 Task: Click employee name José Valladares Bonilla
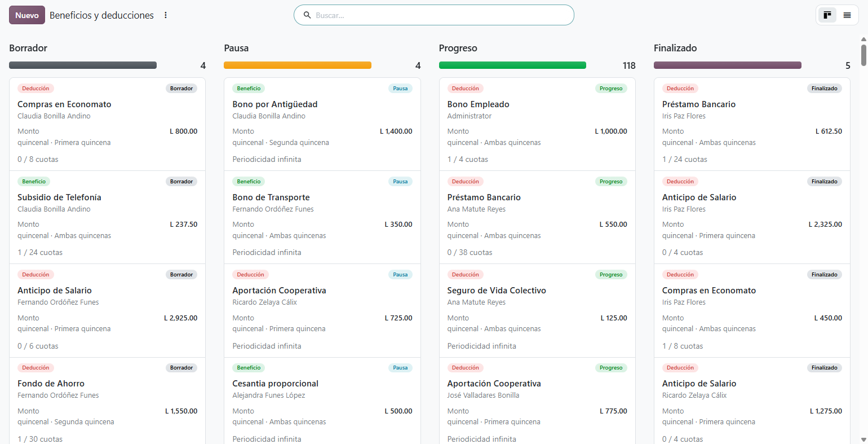point(484,395)
